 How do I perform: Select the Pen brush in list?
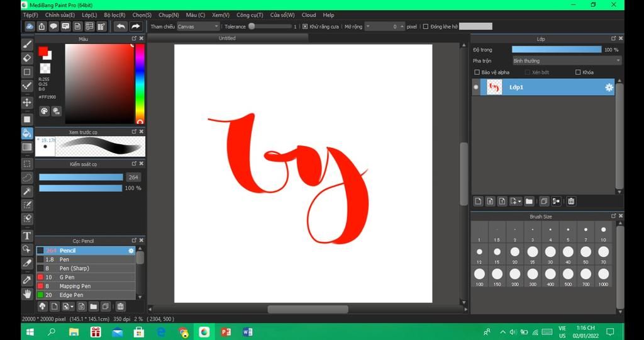point(86,259)
